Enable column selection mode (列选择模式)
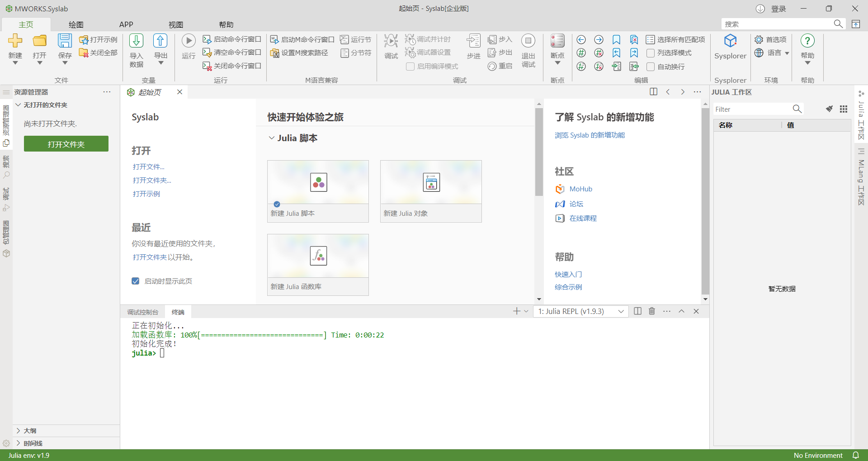Image resolution: width=868 pixels, height=461 pixels. [x=651, y=53]
